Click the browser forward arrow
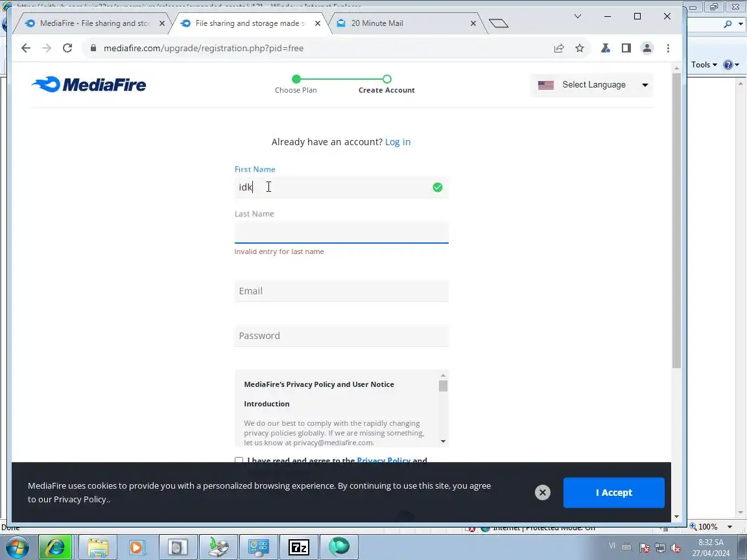The width and height of the screenshot is (747, 560). click(46, 48)
